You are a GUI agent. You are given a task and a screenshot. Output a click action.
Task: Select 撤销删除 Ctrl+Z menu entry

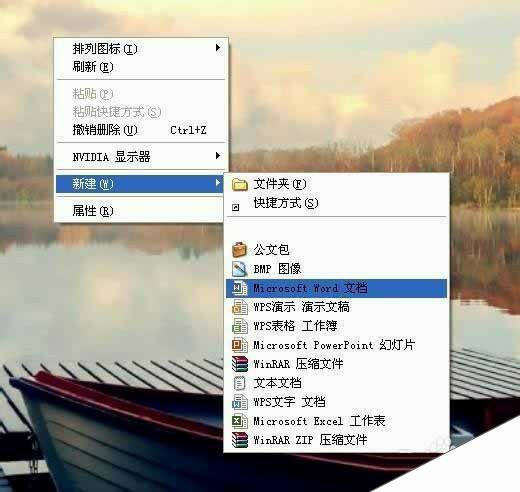(142, 130)
